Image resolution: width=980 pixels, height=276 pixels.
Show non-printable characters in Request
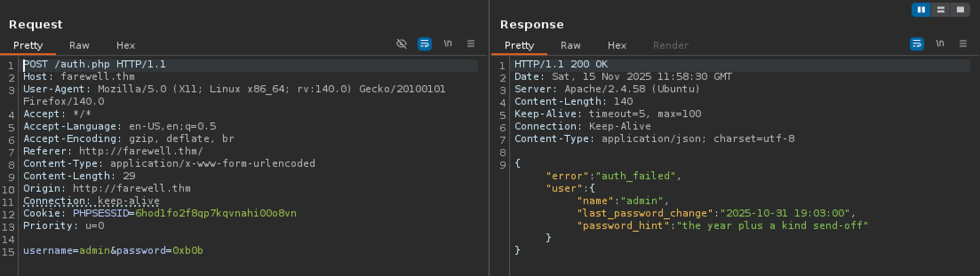[448, 43]
